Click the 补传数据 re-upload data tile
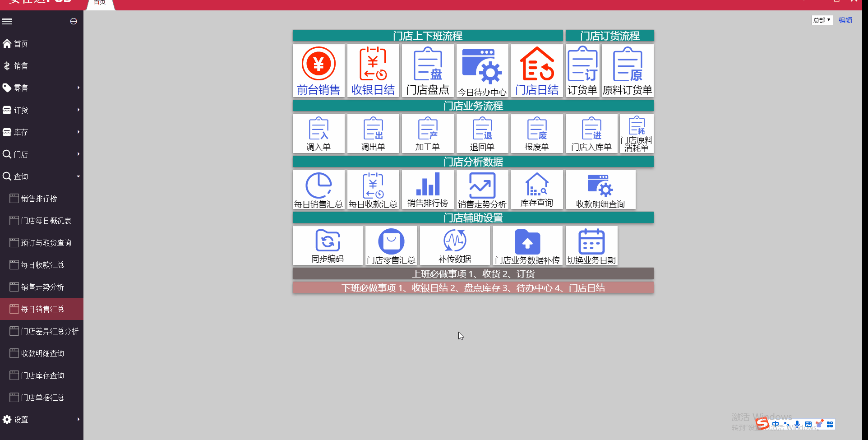 pos(455,245)
